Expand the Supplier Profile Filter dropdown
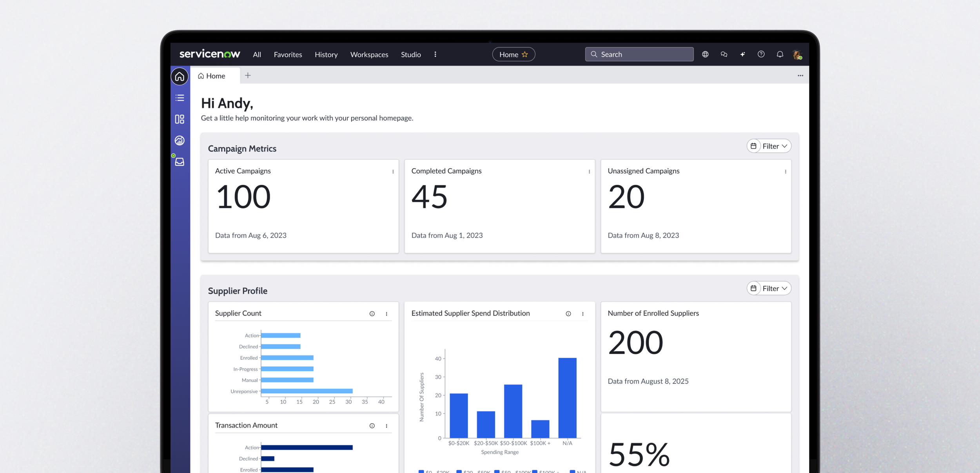Image resolution: width=980 pixels, height=473 pixels. tap(775, 288)
